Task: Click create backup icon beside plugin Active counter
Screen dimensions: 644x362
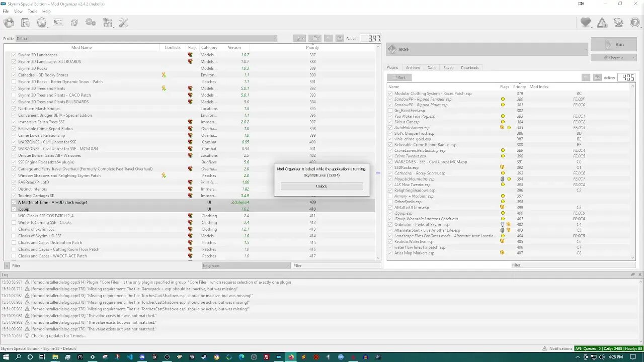Action: click(597, 77)
